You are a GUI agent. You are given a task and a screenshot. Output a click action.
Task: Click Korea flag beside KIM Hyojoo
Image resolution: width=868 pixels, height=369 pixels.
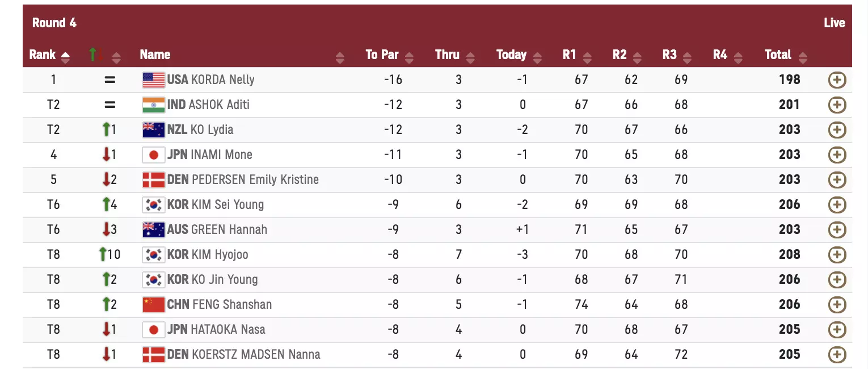point(153,255)
